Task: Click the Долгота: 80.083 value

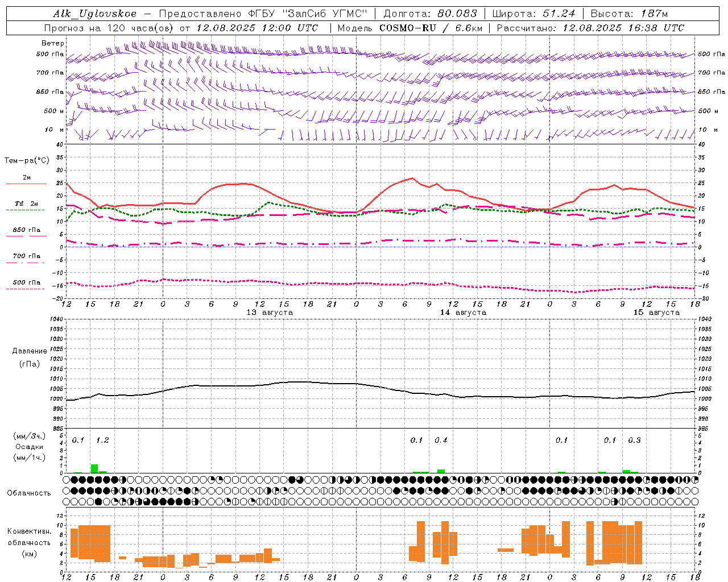Action: (431, 14)
